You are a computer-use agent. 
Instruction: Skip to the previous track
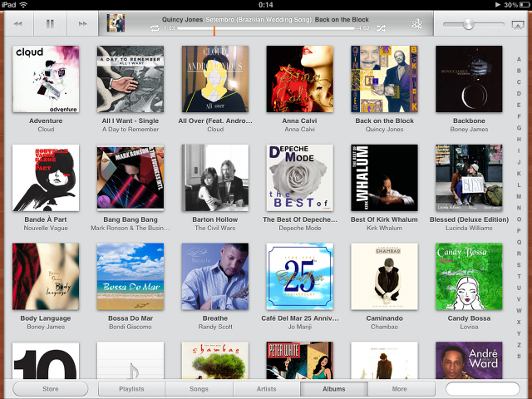18,24
